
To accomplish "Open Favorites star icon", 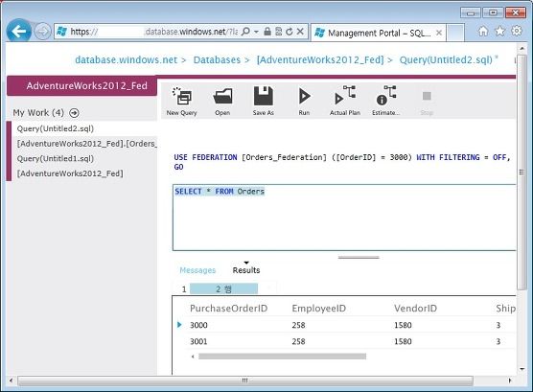I will coord(499,32).
